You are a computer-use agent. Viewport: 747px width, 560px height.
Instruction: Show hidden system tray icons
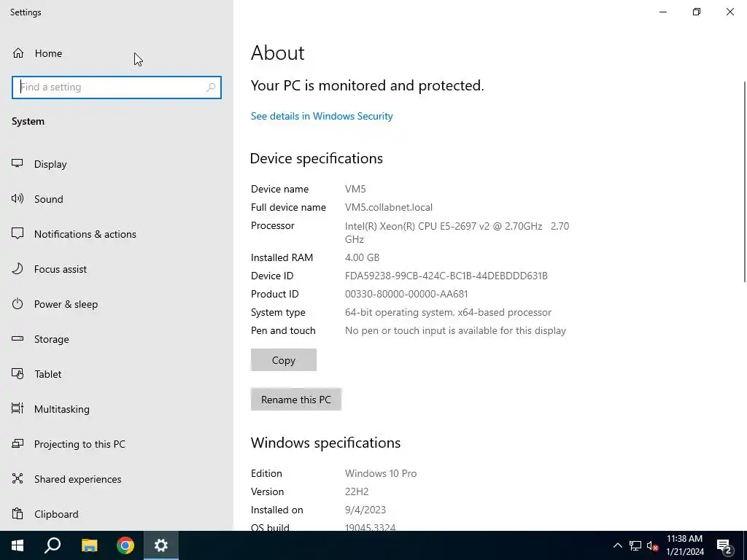617,545
